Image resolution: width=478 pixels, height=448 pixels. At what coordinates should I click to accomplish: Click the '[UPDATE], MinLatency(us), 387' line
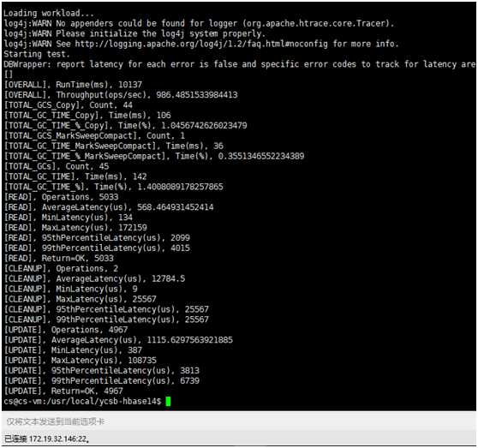[73, 350]
